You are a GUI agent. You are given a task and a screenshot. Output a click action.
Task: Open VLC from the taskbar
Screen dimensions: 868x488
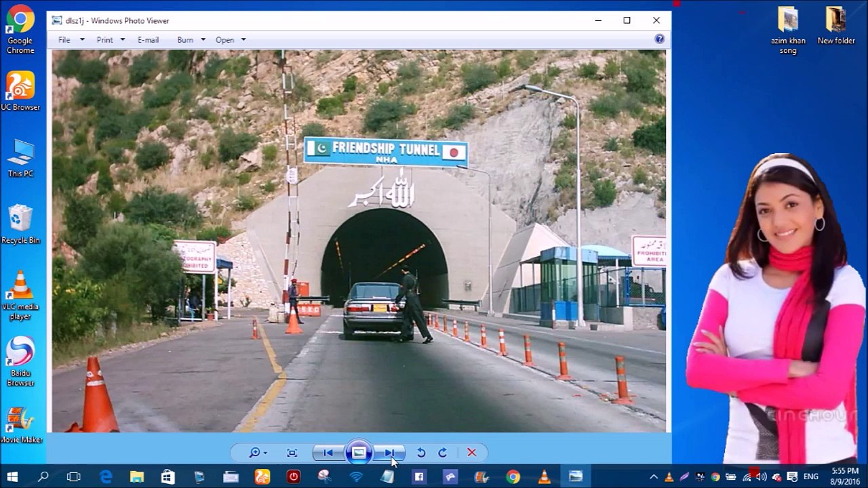545,476
